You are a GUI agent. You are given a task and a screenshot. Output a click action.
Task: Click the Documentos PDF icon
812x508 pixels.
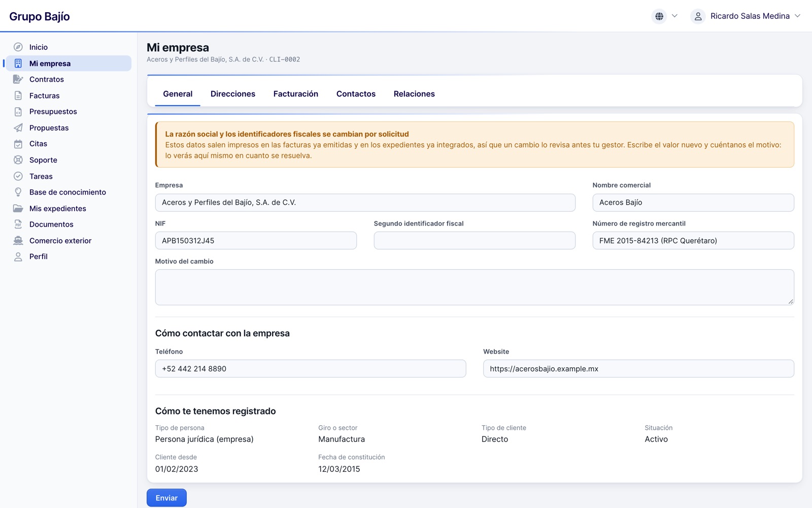[x=18, y=225]
